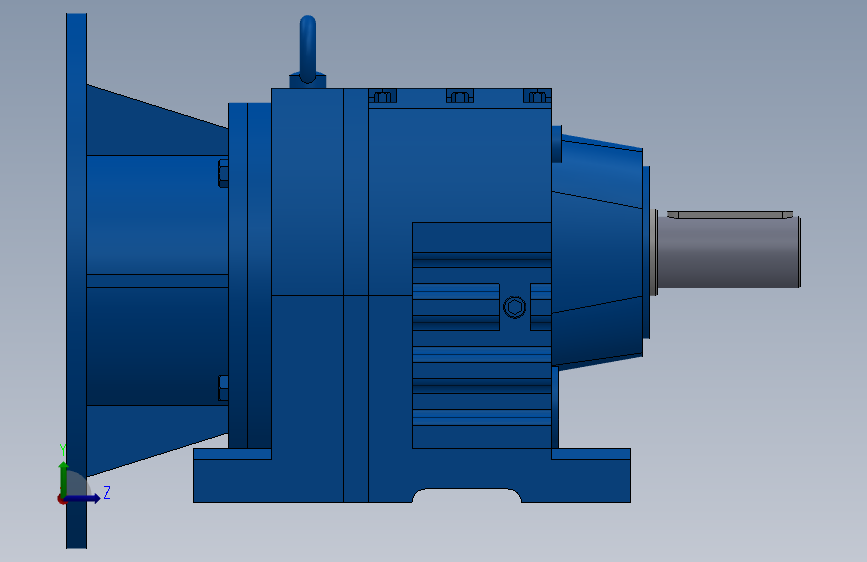This screenshot has width=867, height=562.
Task: Select the hex socket plug on the housing side
Action: pos(515,308)
